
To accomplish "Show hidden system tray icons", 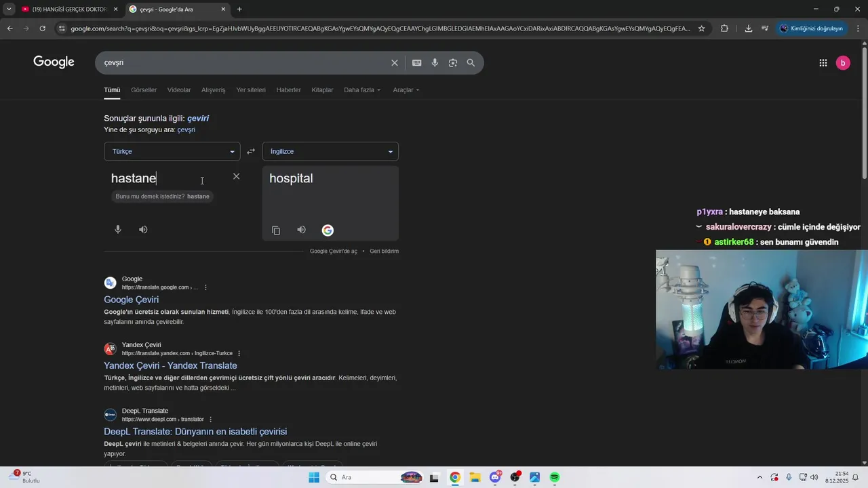I will coord(759,477).
